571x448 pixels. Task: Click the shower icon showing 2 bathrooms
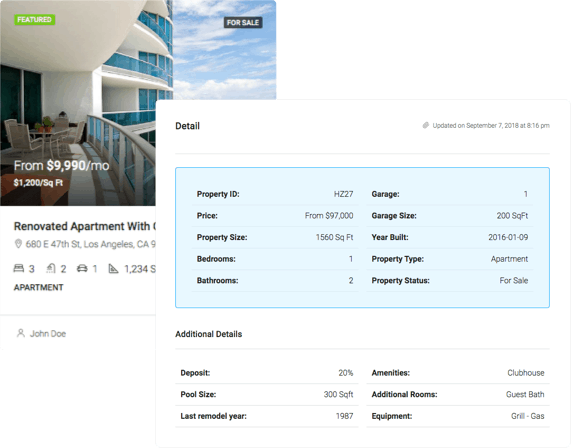(51, 268)
